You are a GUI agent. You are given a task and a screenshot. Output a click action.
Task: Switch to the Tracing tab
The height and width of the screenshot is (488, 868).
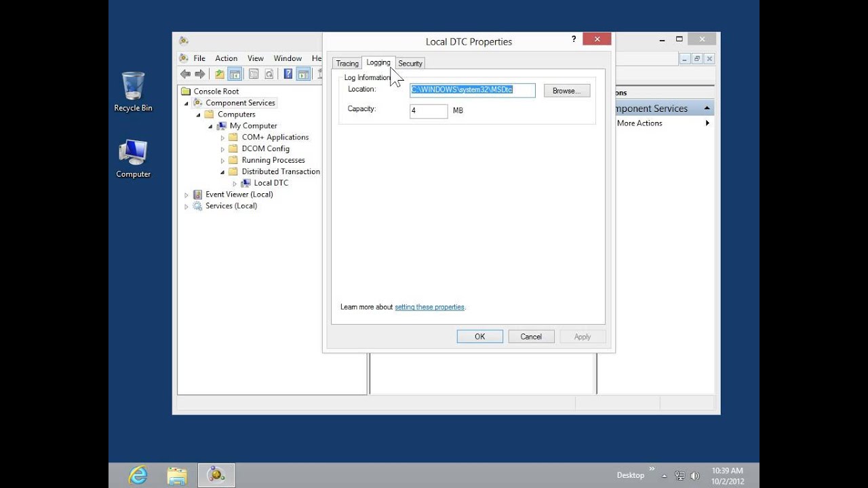[x=347, y=63]
